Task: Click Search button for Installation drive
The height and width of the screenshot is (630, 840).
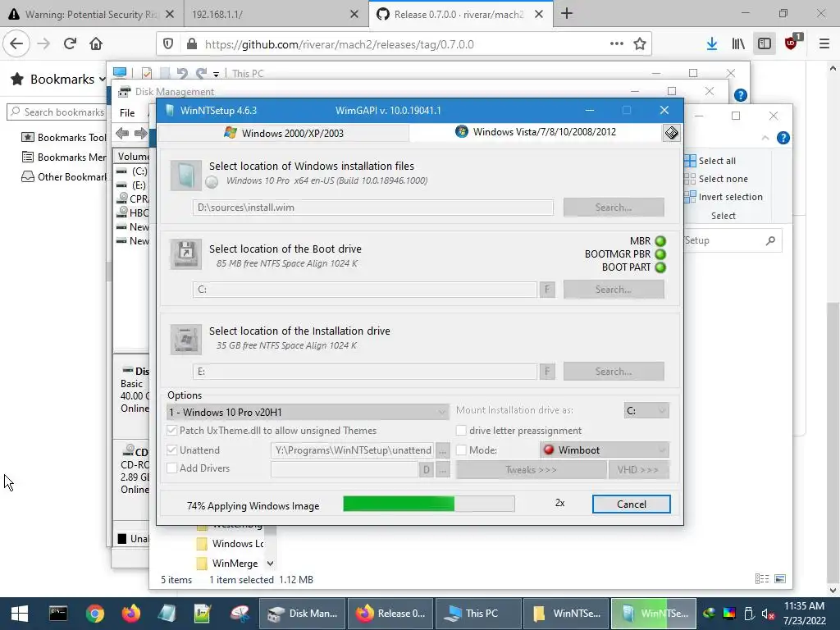Action: 614,372
